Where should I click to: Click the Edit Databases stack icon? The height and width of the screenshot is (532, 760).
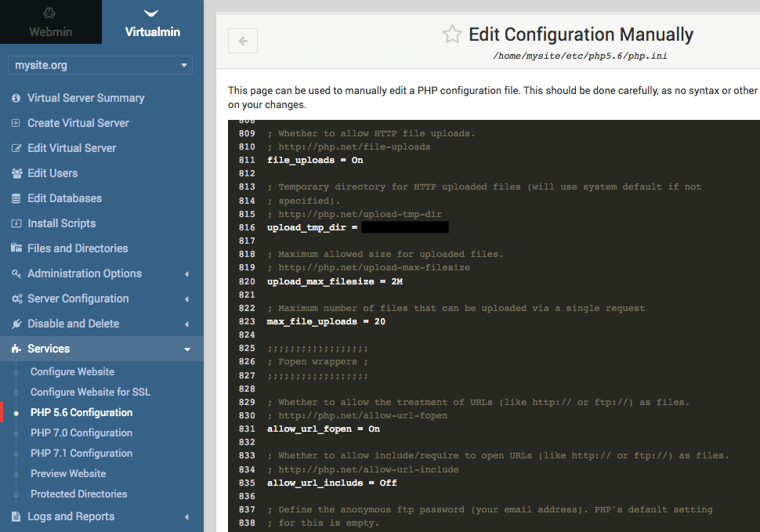(x=16, y=198)
